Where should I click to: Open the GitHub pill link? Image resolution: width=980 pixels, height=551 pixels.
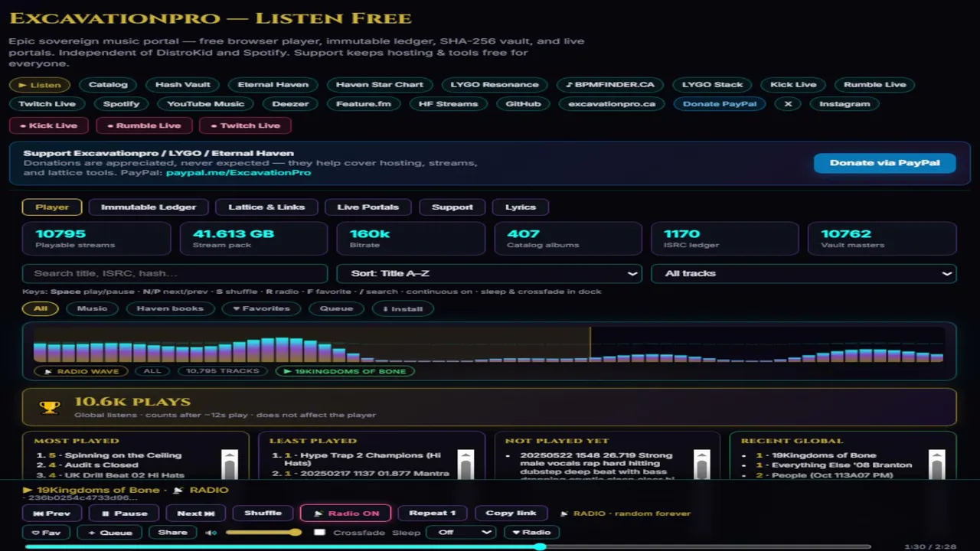tap(524, 104)
